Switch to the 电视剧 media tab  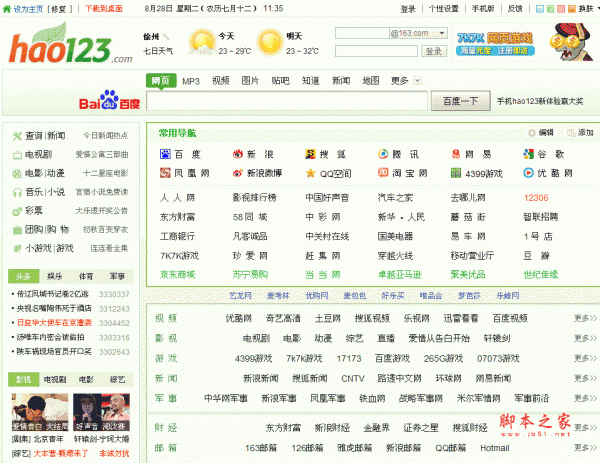(55, 380)
